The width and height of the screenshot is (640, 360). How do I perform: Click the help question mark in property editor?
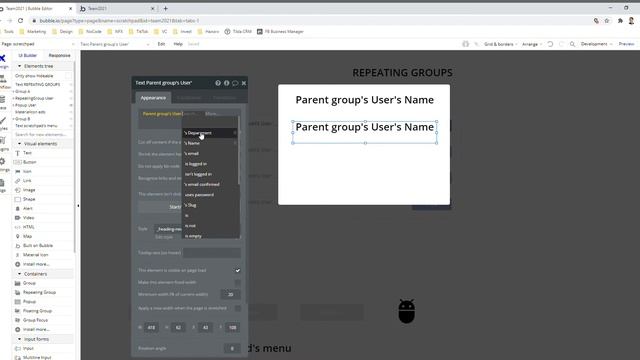(x=218, y=83)
